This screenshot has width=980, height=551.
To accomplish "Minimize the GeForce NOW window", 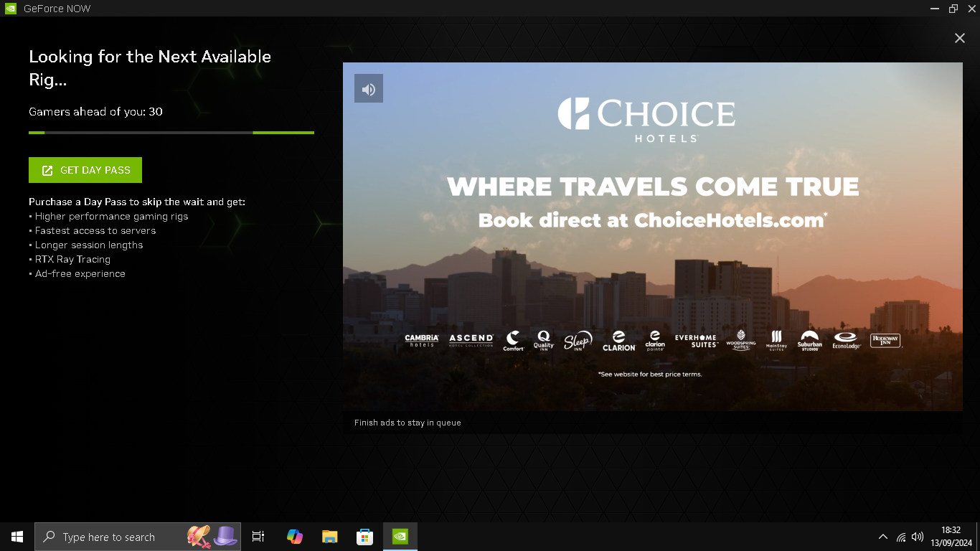I will [935, 9].
